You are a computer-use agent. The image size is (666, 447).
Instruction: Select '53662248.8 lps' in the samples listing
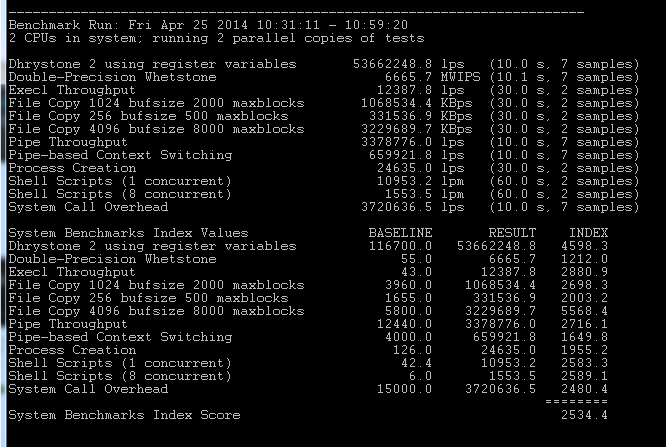[409, 64]
